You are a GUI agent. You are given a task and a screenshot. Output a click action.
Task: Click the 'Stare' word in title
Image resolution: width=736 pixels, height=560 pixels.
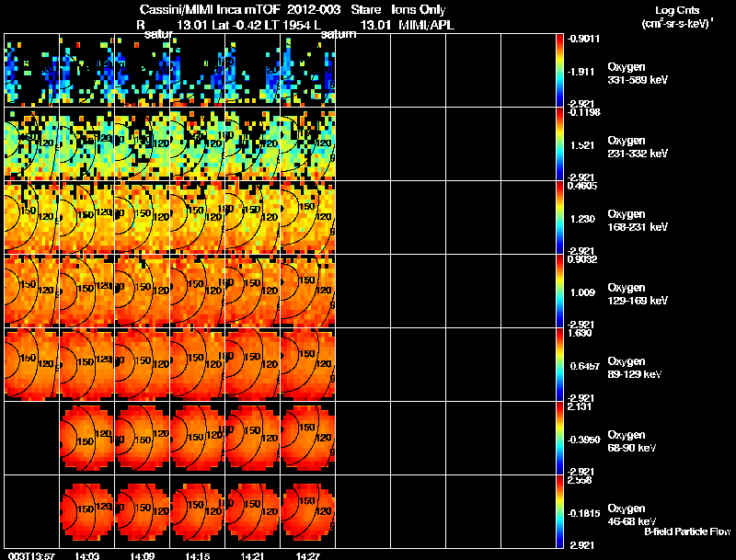(366, 9)
